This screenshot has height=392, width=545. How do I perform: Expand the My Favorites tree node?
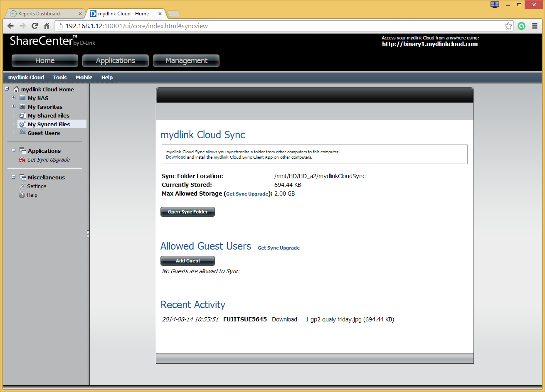coord(14,107)
